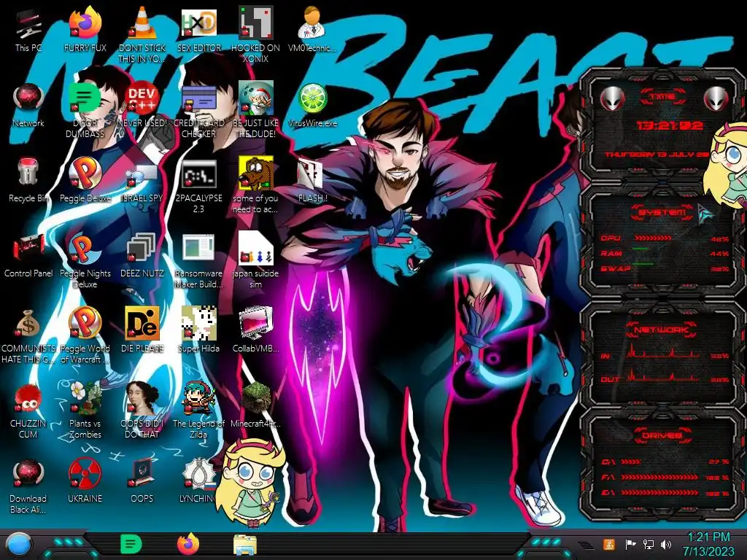Open the taskbar clock showing 1:21 PM

708,544
